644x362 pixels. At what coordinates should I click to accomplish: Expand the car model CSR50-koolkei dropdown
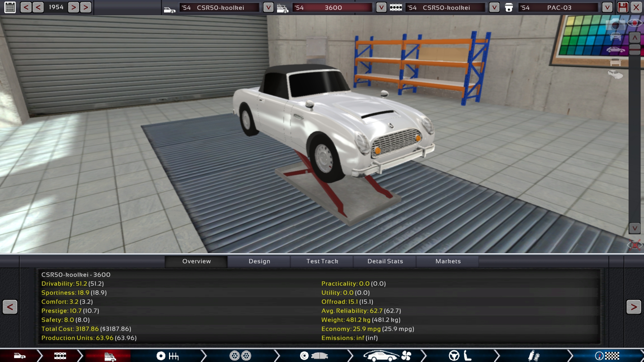(268, 7)
